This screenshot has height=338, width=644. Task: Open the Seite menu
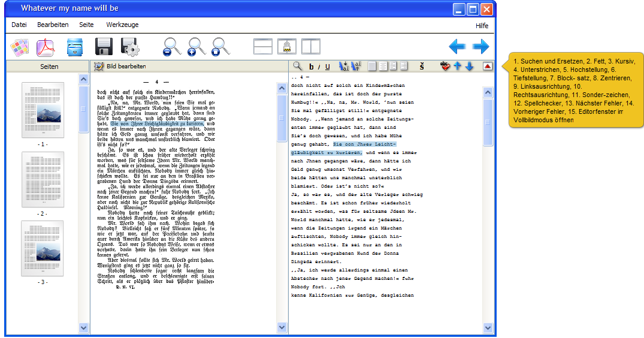(x=86, y=25)
